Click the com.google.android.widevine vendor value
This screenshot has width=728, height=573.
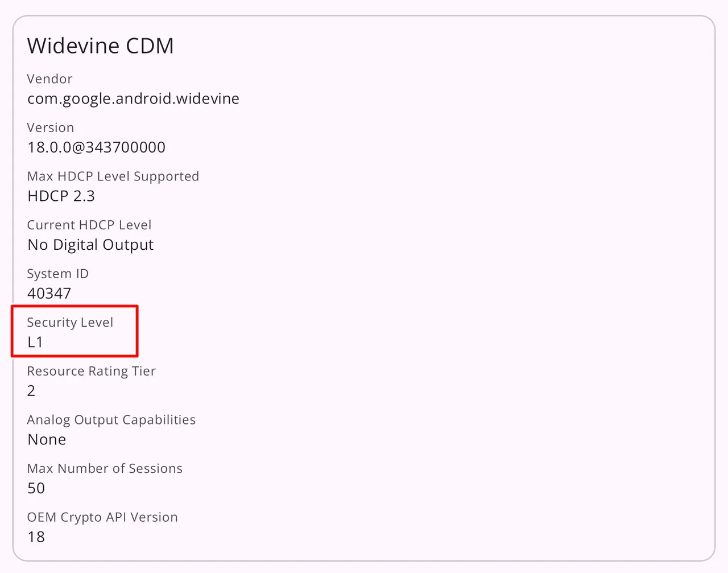click(133, 98)
